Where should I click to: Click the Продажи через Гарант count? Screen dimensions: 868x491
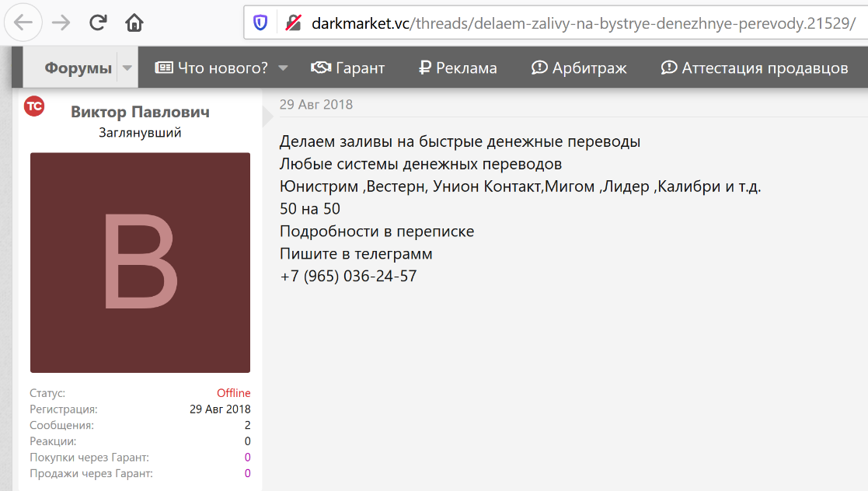(247, 473)
